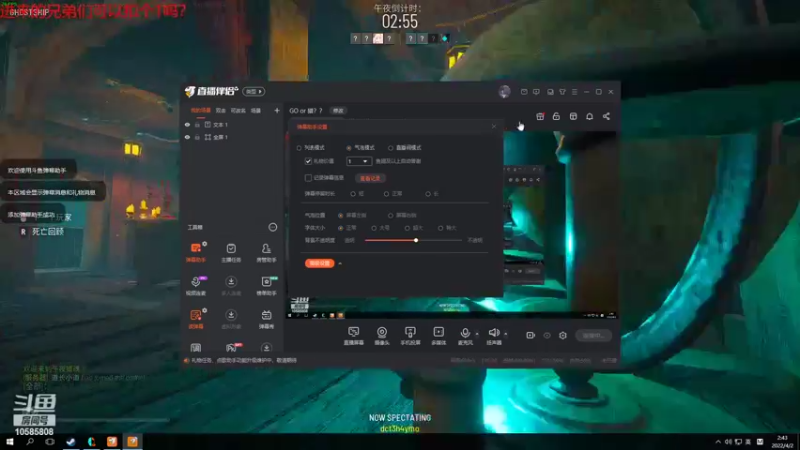Viewport: 800px width, 450px height.
Task: Select 长 long stay duration radio
Action: point(428,194)
